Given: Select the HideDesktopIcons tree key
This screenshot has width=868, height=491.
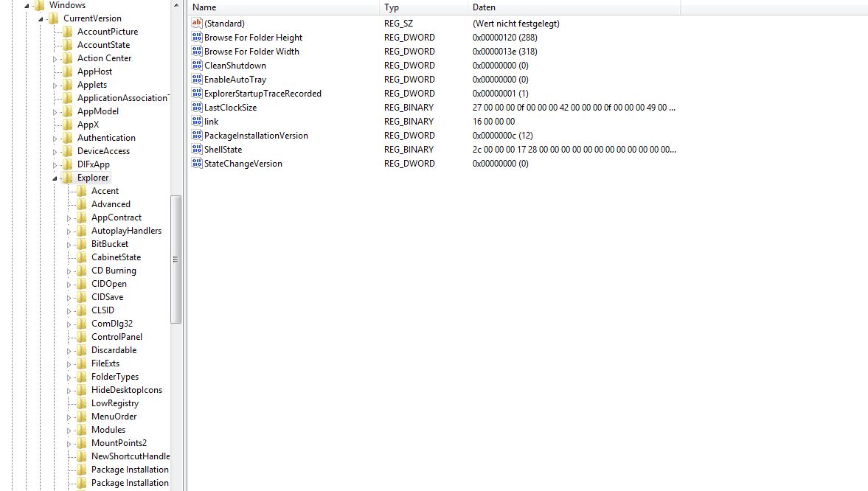Looking at the screenshot, I should click(x=127, y=390).
